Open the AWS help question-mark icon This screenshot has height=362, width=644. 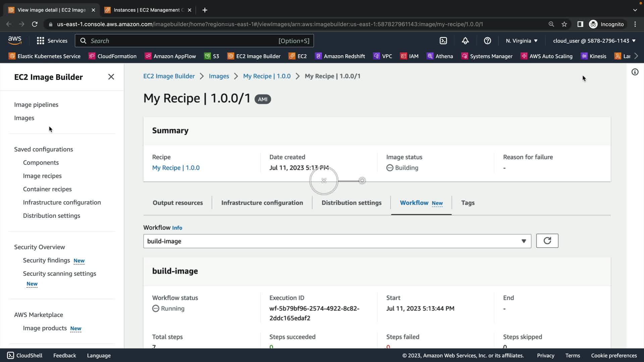pyautogui.click(x=487, y=41)
